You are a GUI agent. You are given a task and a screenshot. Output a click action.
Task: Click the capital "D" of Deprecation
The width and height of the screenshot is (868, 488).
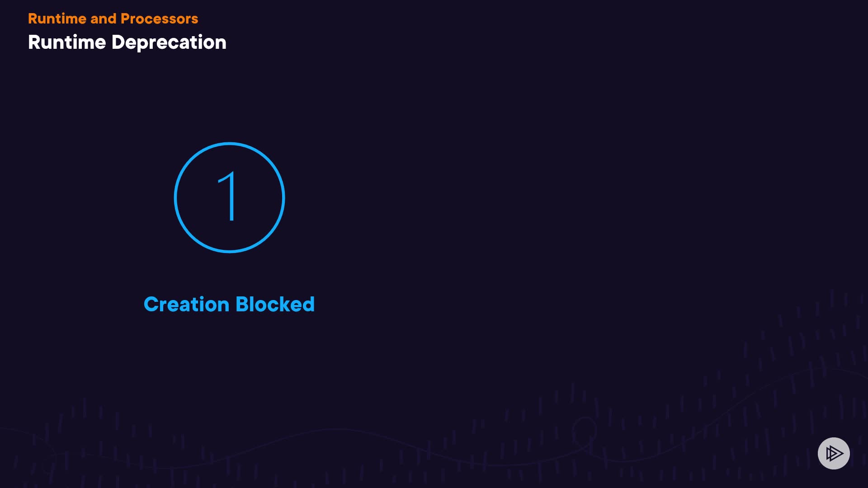(118, 42)
